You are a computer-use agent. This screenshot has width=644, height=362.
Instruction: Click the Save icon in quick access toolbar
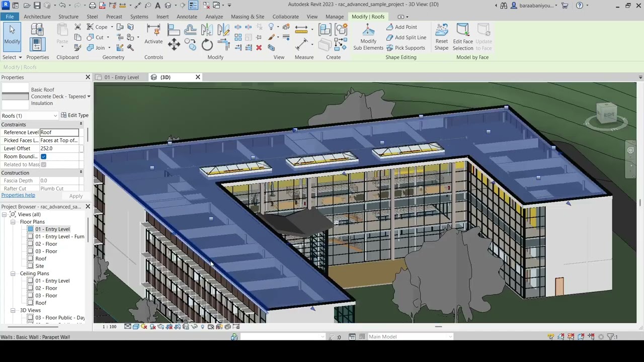[37, 6]
